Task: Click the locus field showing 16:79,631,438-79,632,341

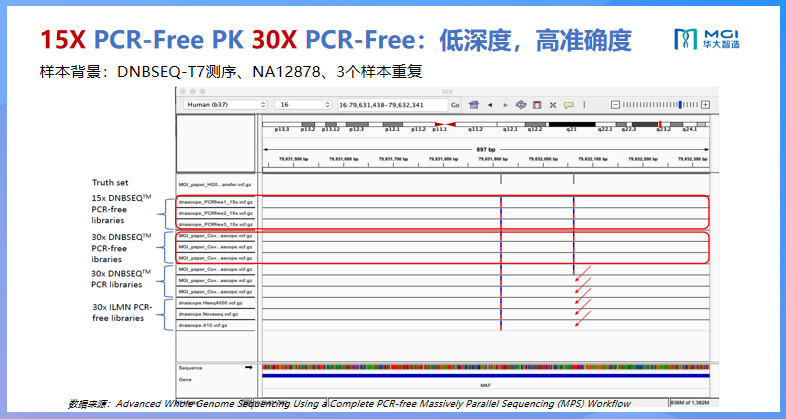Action: coord(392,105)
